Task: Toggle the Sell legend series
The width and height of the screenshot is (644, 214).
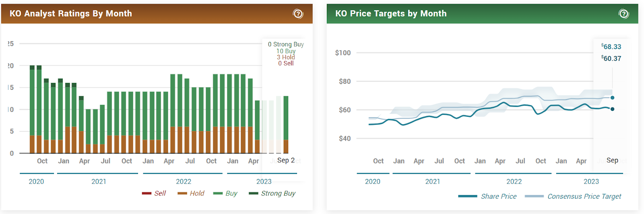Action: click(x=154, y=193)
